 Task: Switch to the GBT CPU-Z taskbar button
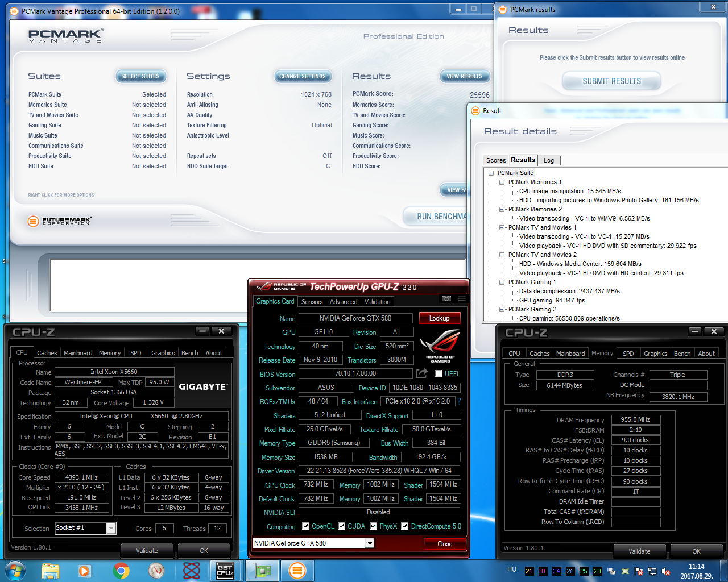225,570
